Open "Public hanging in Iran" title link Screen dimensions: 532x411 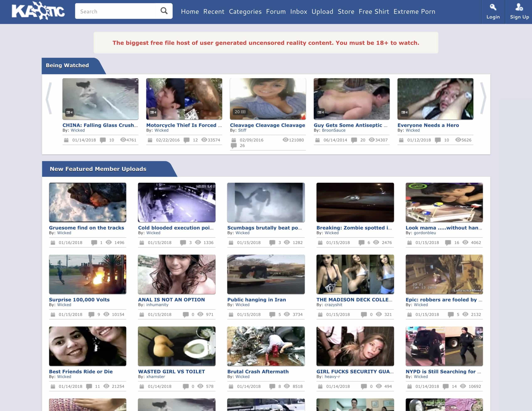tap(256, 300)
